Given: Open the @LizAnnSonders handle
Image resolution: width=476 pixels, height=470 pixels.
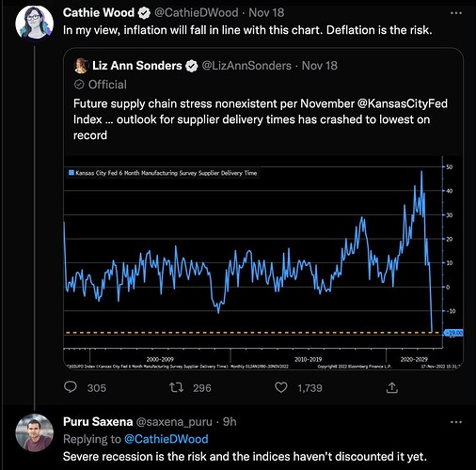Looking at the screenshot, I should 246,66.
